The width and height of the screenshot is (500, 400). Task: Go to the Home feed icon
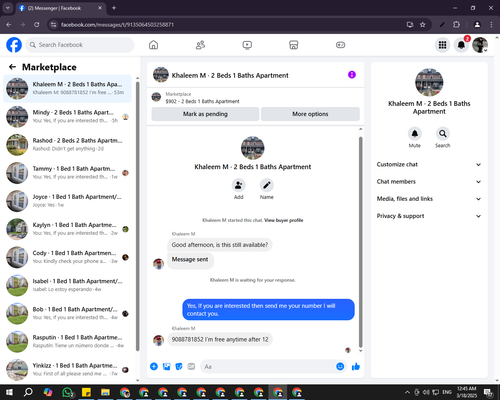[153, 45]
